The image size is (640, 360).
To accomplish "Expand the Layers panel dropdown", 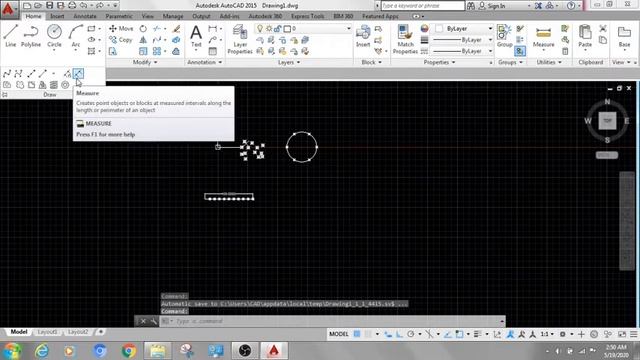I will (289, 62).
